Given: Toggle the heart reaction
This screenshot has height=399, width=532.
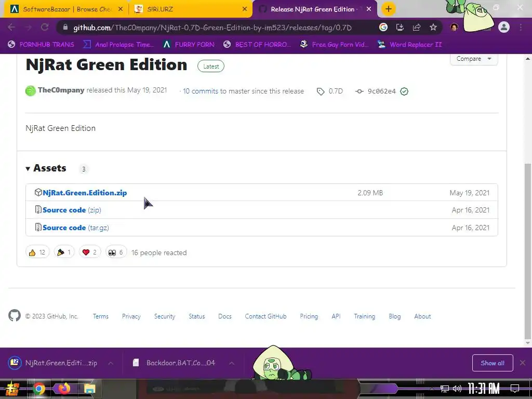Looking at the screenshot, I should (x=90, y=252).
